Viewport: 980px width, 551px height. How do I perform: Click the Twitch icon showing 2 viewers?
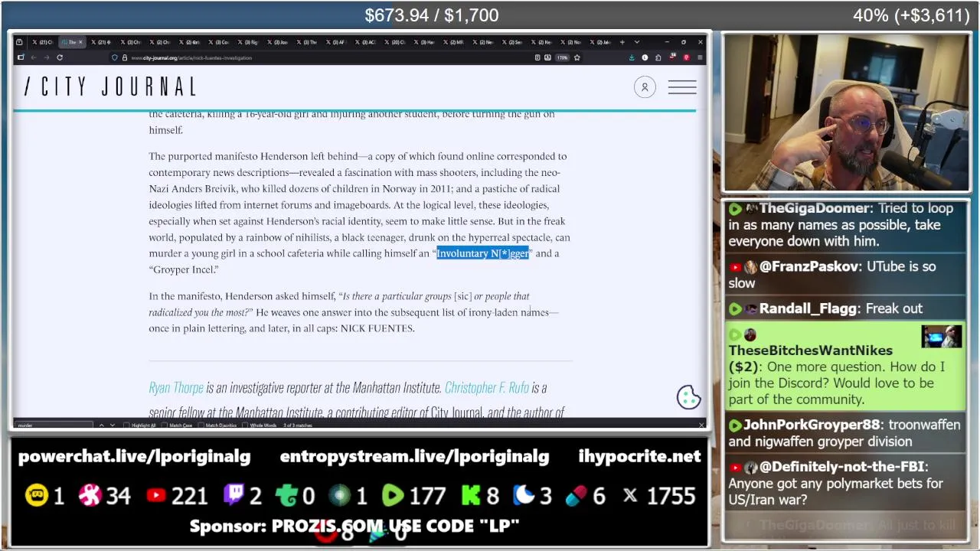234,496
